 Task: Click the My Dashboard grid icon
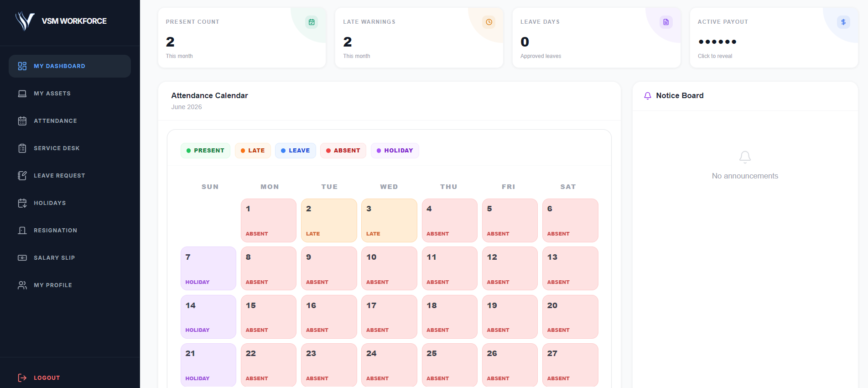point(22,66)
